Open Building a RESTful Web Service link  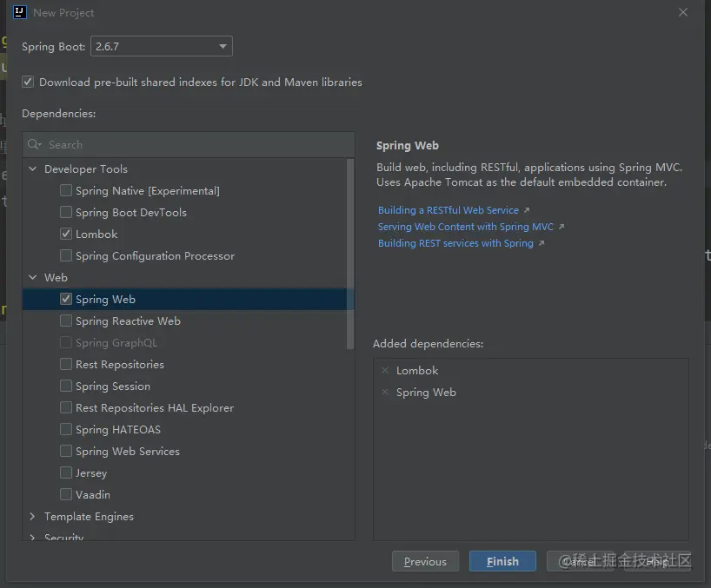(x=448, y=210)
